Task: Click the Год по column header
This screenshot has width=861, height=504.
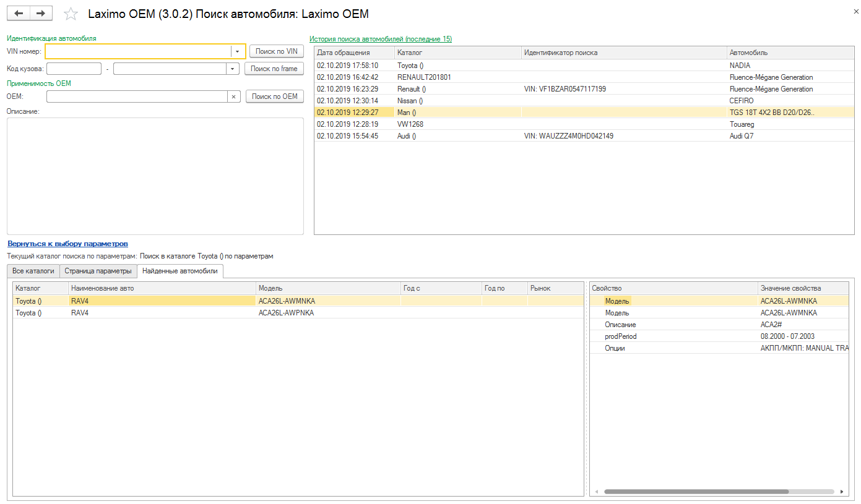Action: point(504,288)
